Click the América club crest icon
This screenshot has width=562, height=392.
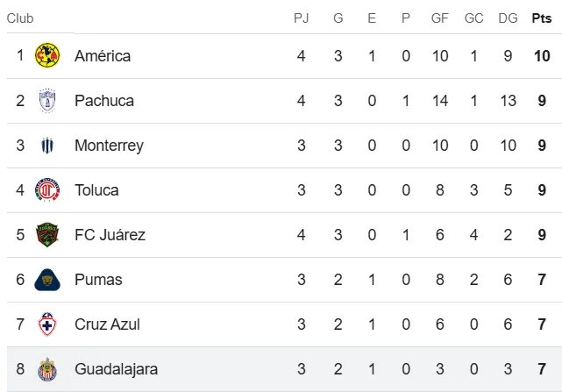(x=46, y=56)
